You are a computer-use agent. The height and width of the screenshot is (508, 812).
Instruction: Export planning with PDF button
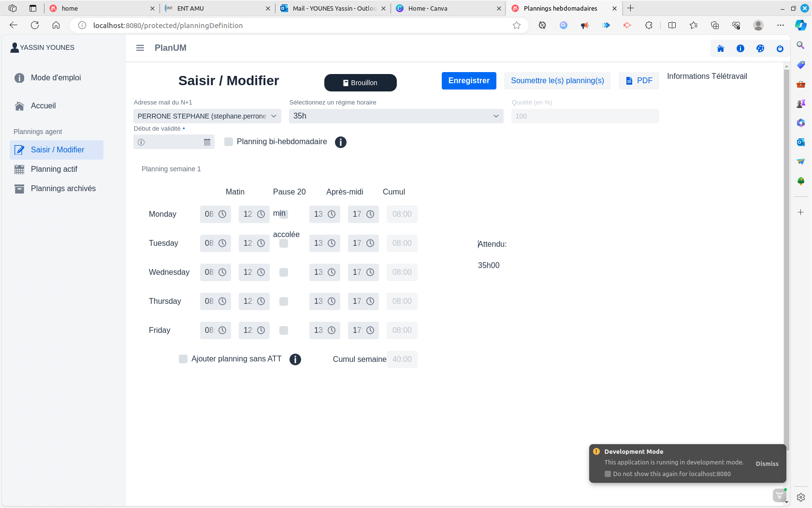[x=639, y=81]
